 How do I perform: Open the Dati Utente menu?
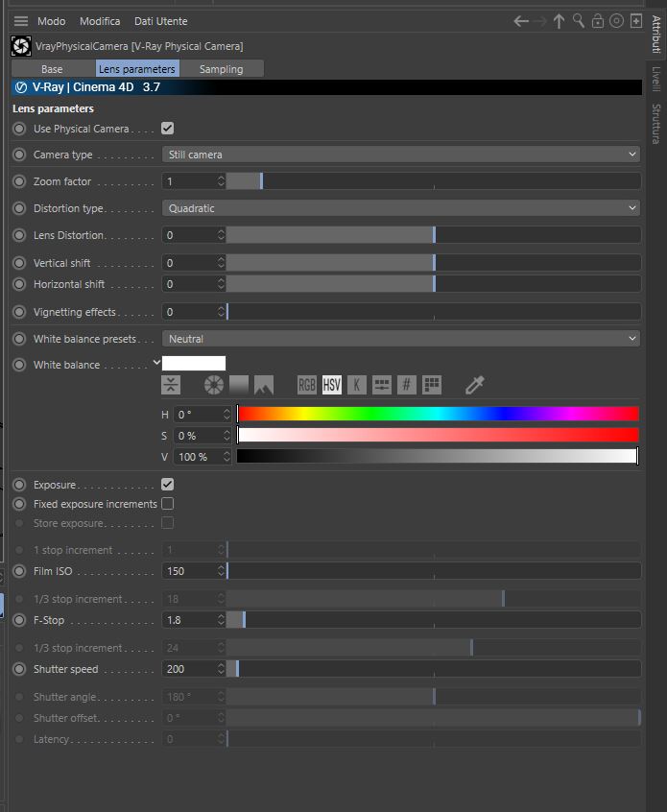(x=161, y=21)
